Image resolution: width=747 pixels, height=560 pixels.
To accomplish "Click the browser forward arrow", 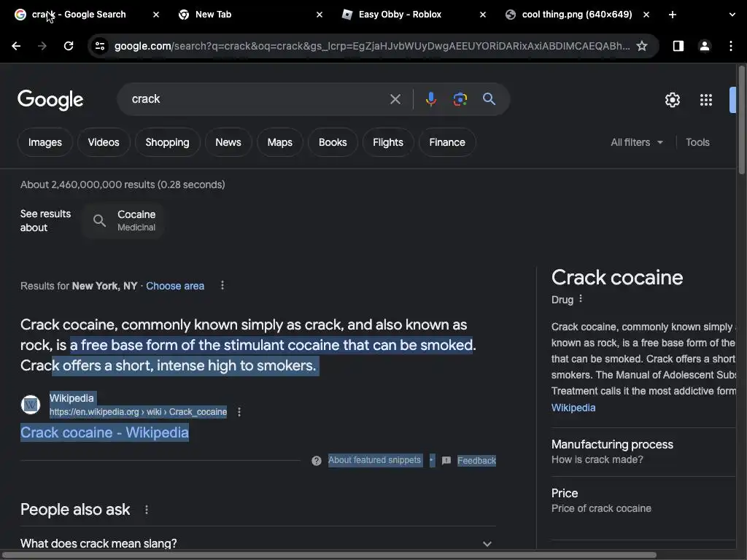I will 42,46.
